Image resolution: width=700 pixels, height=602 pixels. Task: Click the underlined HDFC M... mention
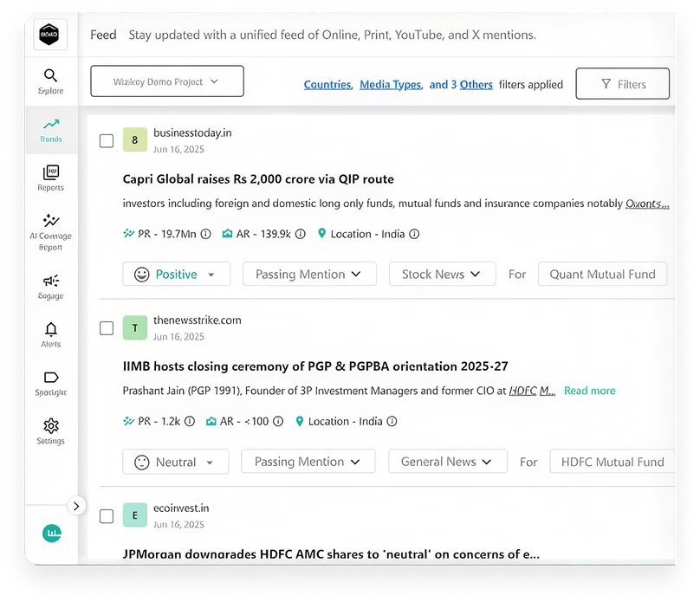click(x=532, y=391)
